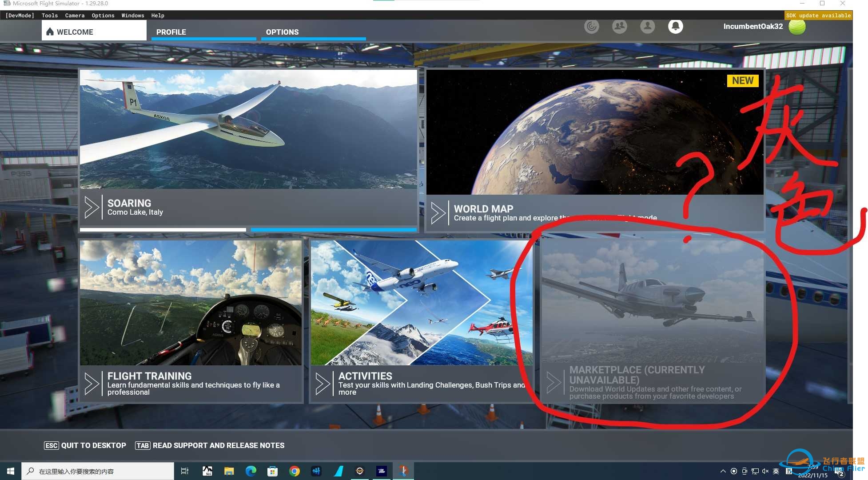This screenshot has width=868, height=480.
Task: Open the Options menu in DevMode bar
Action: pos(103,16)
